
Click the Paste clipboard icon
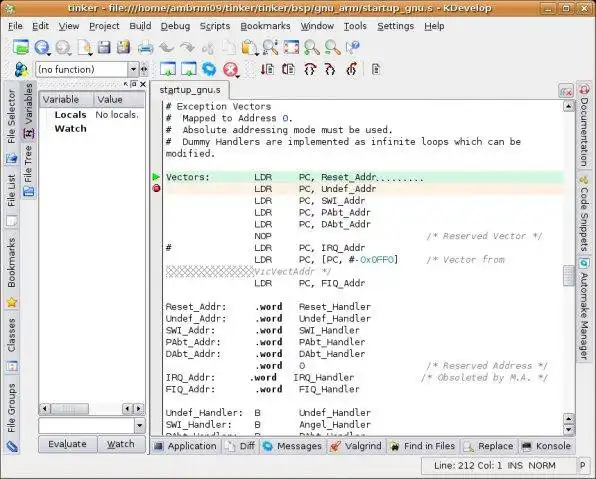point(250,48)
